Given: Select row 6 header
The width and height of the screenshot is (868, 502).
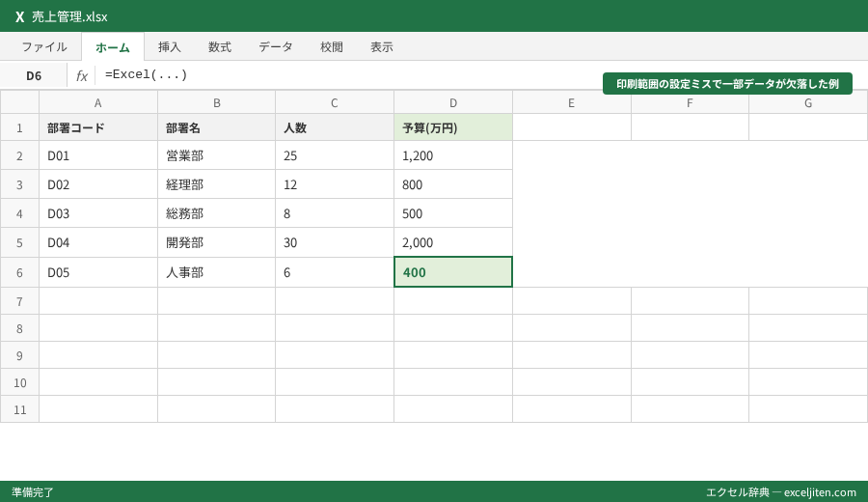Looking at the screenshot, I should coord(19,272).
